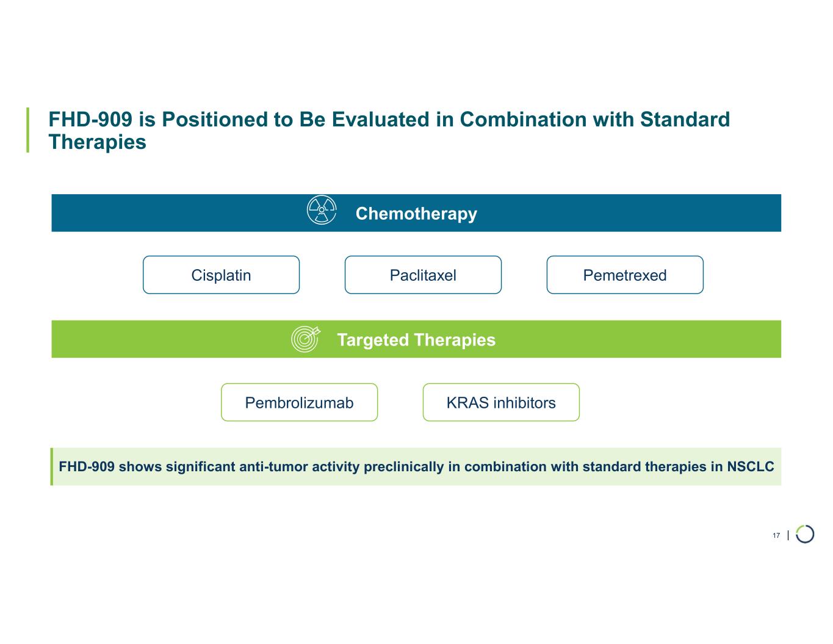833x644 pixels.
Task: Click the KRAS inhibitors box
Action: [501, 403]
